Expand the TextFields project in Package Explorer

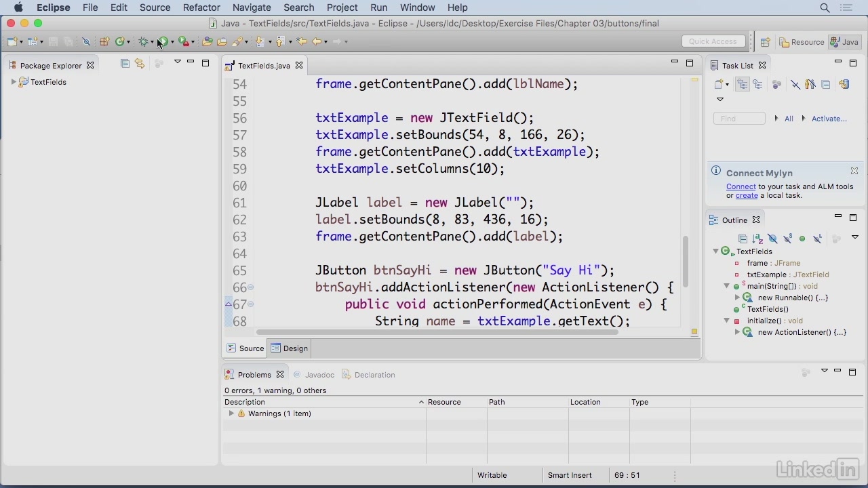[x=14, y=82]
